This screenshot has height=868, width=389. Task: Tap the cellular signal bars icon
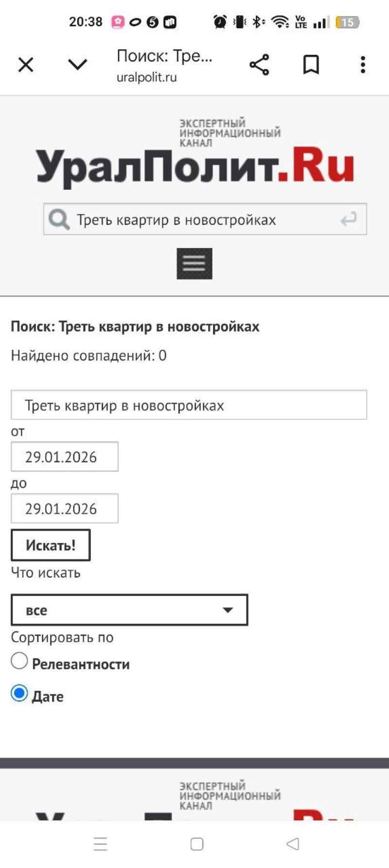(321, 22)
